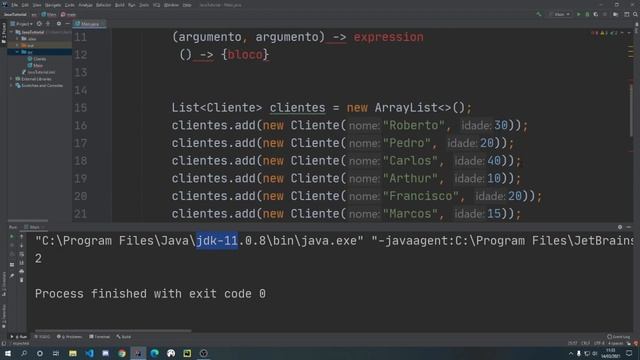Open the Refactor menu

click(x=103, y=5)
